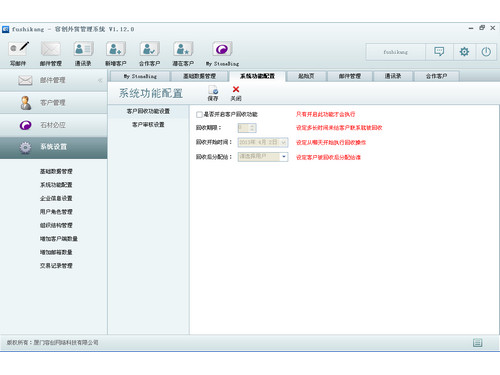Open the 潜在客户 toolbar icon
This screenshot has height=375, width=500.
click(x=183, y=53)
